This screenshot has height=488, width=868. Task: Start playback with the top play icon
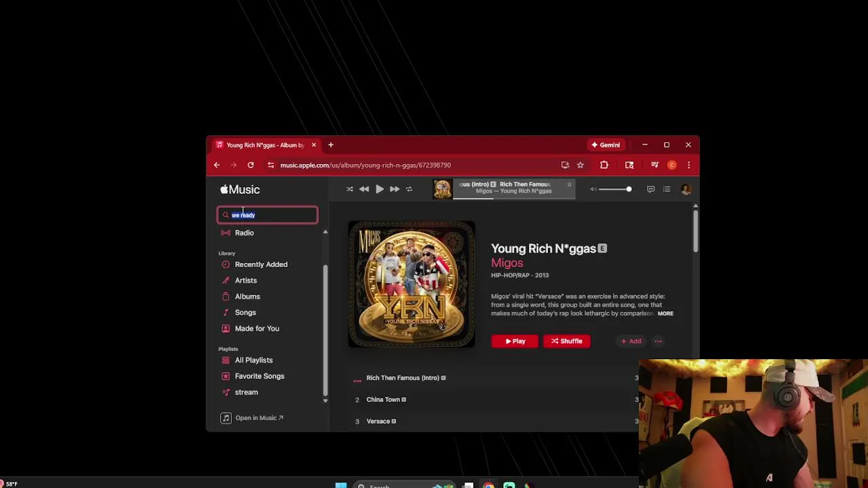tap(380, 189)
